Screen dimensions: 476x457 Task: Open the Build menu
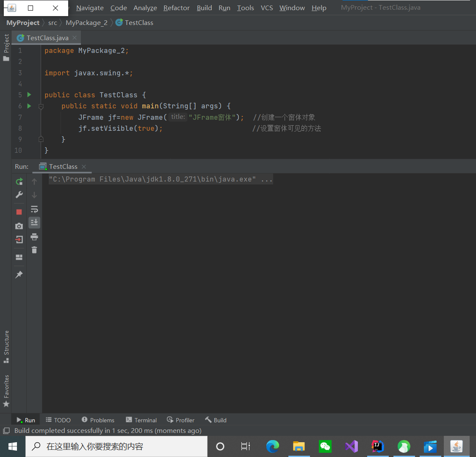coord(204,8)
